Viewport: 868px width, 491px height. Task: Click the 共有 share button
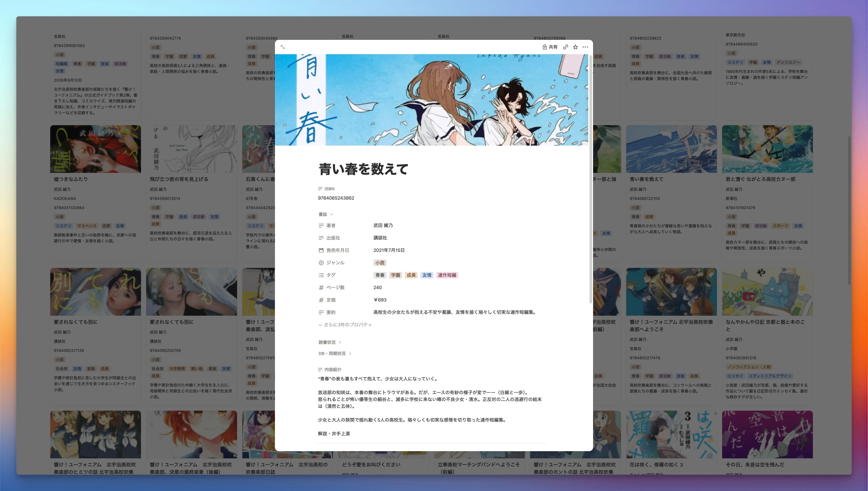point(550,47)
